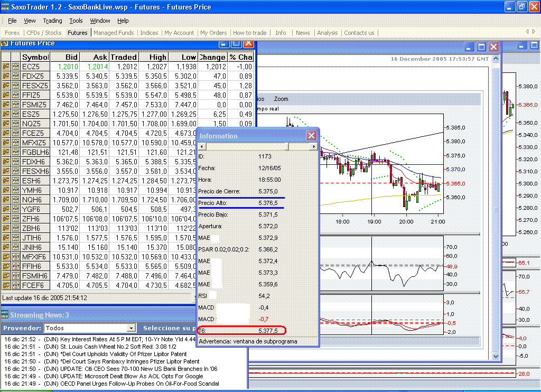Screen dimensions: 541x392
Task: Click the FUT icon in FDXH6 row
Action: point(15,162)
